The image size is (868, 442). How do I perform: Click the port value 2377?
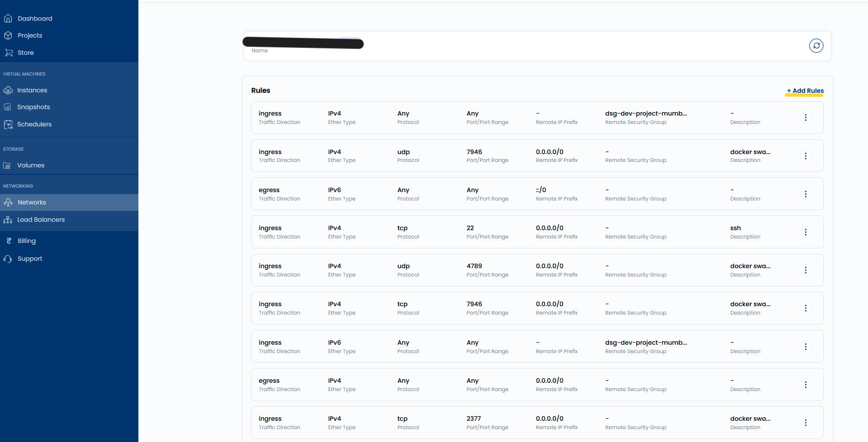tap(474, 419)
